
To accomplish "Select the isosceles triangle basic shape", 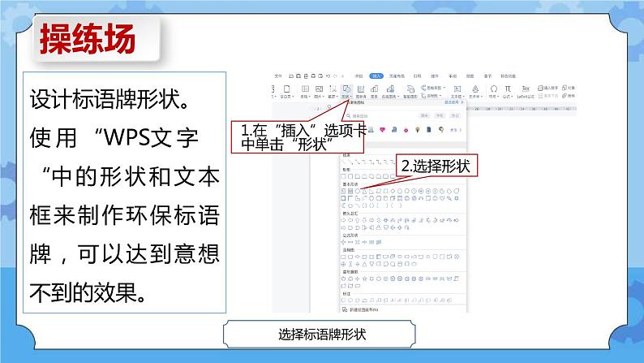I will point(364,191).
